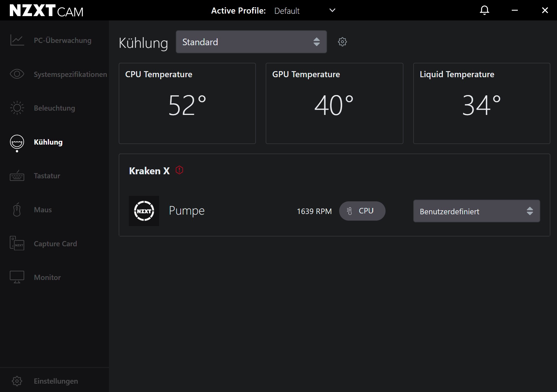Open Einstellungen at the bottom
The height and width of the screenshot is (392, 557).
coord(56,381)
